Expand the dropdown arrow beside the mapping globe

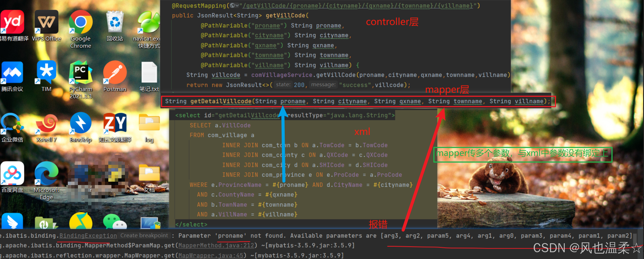(x=237, y=5)
